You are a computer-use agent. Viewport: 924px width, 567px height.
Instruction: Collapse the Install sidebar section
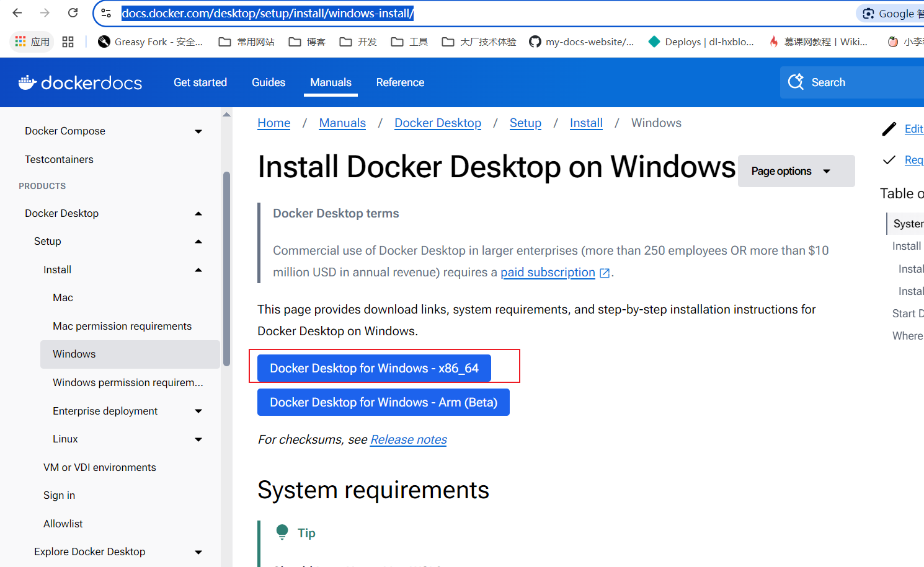coord(198,270)
